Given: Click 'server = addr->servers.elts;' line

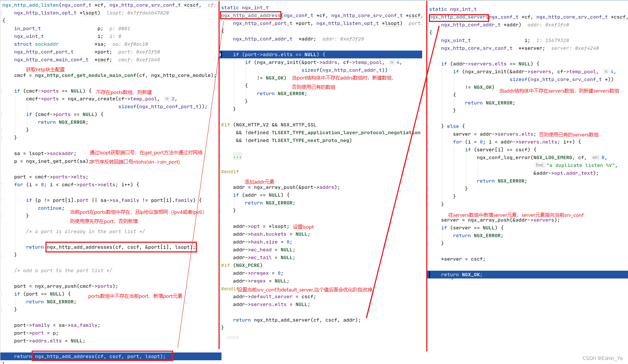Looking at the screenshot, I should pos(494,134).
